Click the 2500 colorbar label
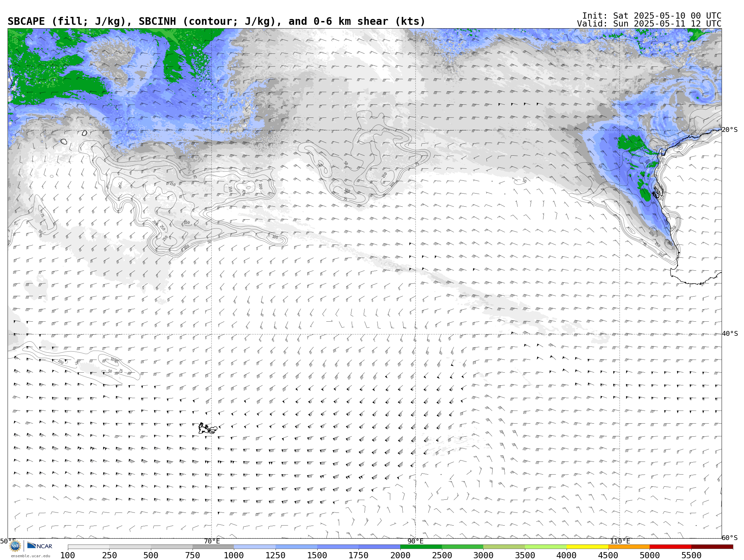The height and width of the screenshot is (560, 744). coord(442,556)
